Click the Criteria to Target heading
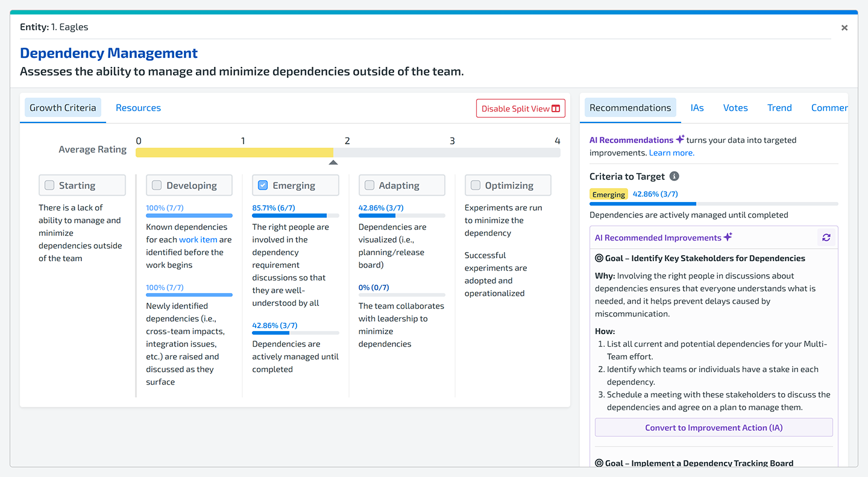This screenshot has width=868, height=477. pyautogui.click(x=627, y=177)
